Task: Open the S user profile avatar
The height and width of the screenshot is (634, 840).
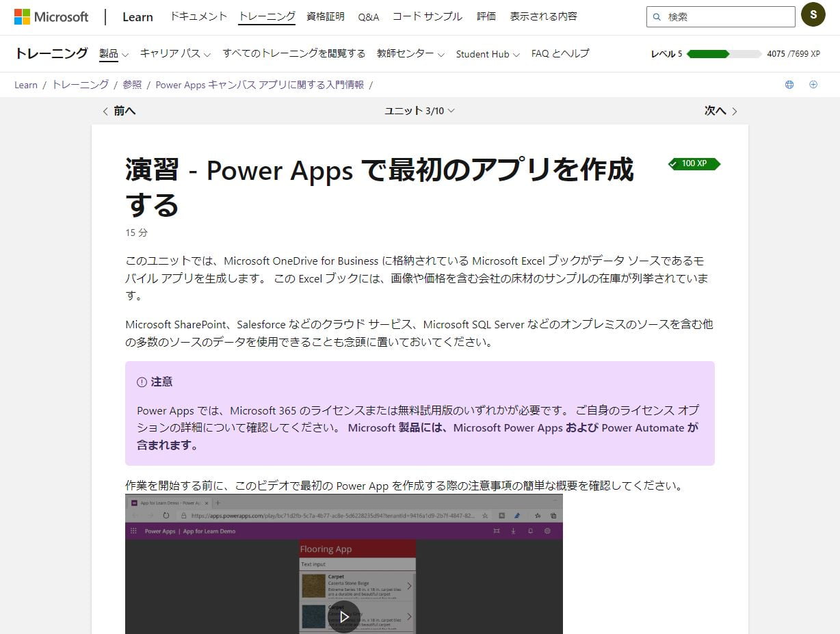Action: pyautogui.click(x=813, y=15)
